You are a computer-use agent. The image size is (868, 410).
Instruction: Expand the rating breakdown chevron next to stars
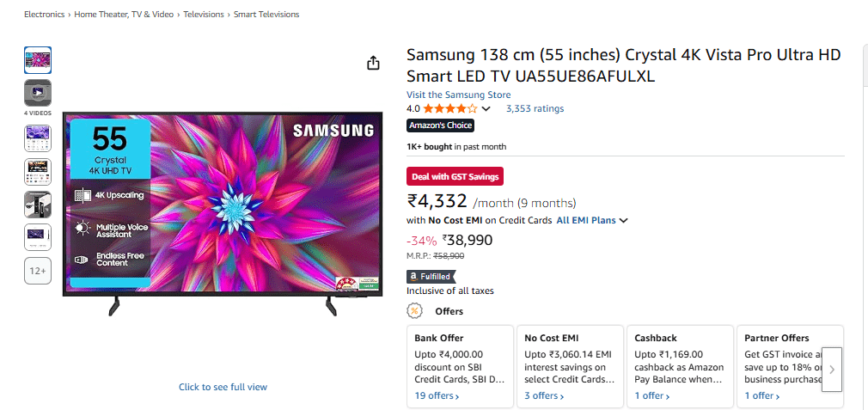pos(486,108)
